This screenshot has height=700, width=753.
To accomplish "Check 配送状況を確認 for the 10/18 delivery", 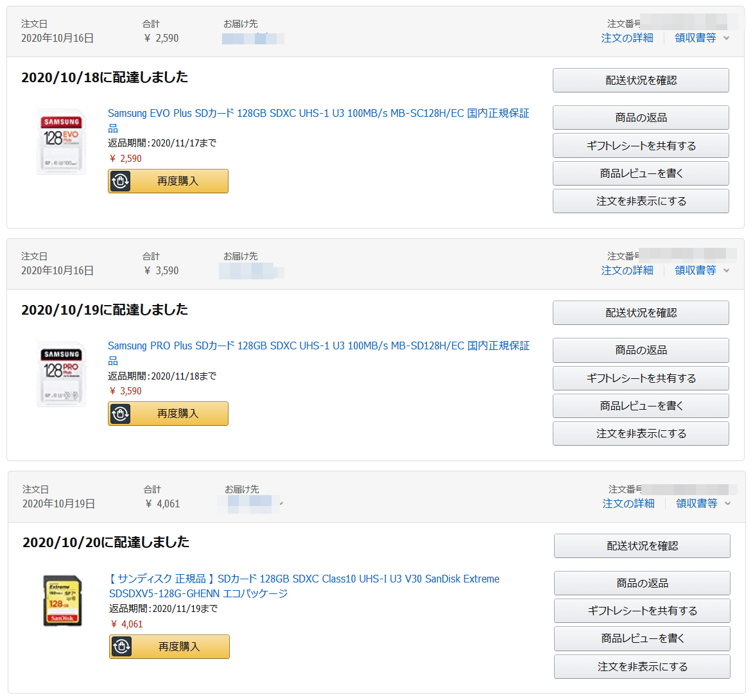I will click(641, 80).
